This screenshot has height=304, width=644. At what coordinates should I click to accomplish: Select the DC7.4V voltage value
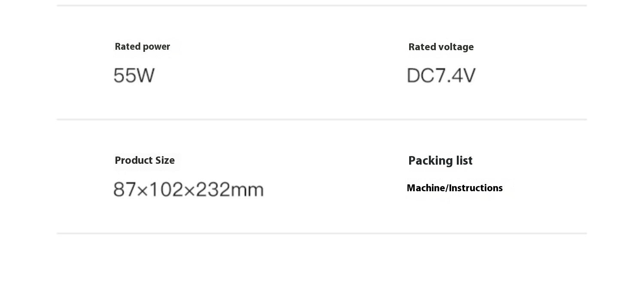point(441,75)
